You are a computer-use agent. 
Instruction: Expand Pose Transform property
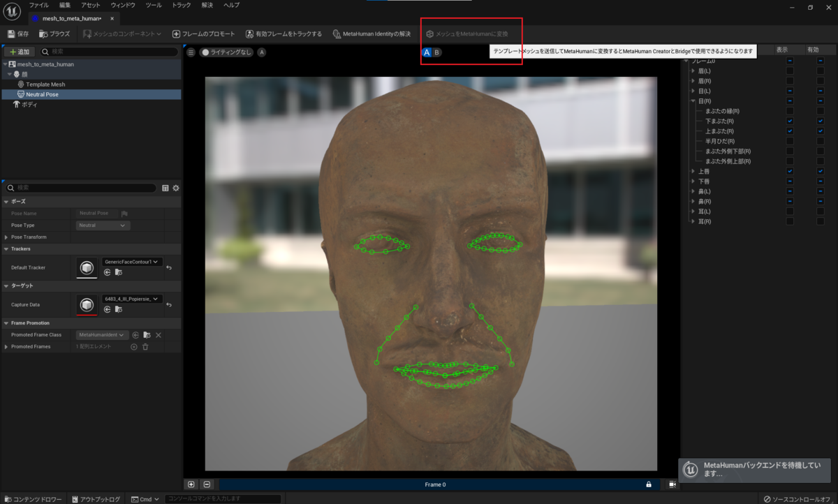[7, 237]
